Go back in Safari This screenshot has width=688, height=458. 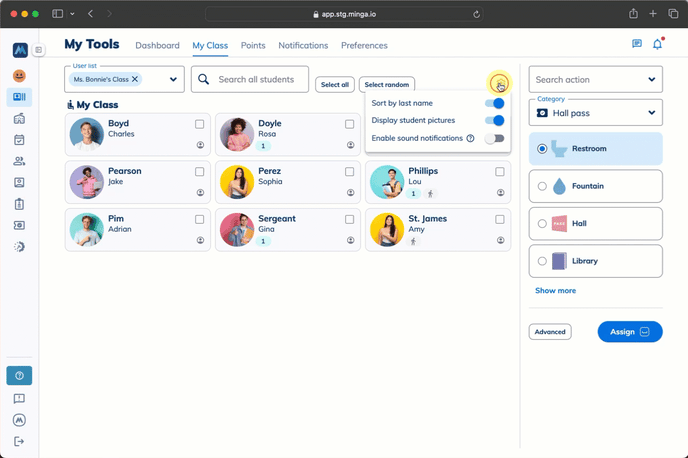point(90,14)
